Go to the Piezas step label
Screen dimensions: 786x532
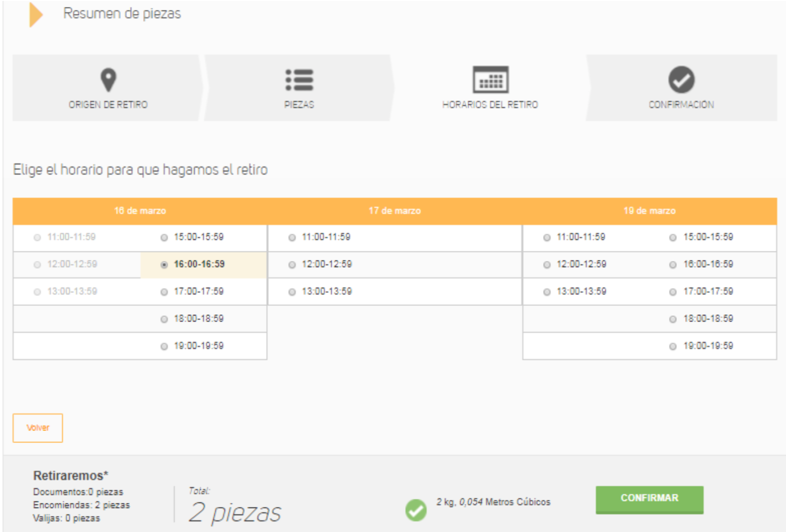point(299,104)
